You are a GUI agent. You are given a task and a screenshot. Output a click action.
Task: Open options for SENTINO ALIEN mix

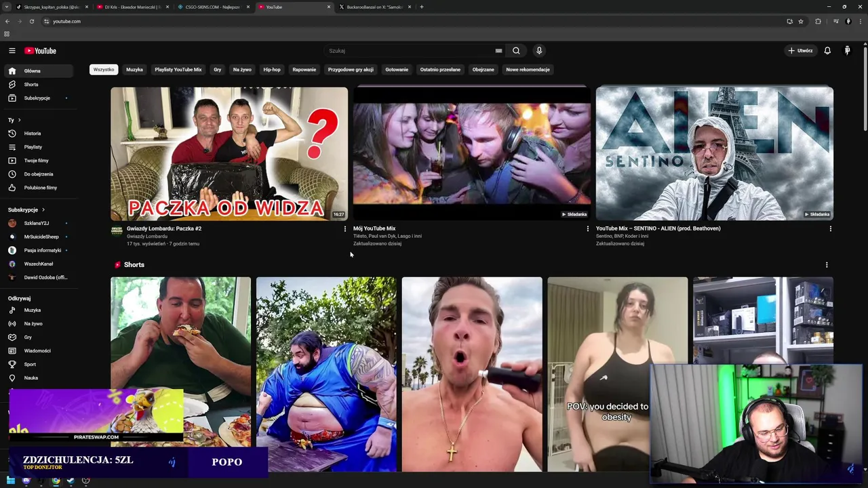coord(830,229)
